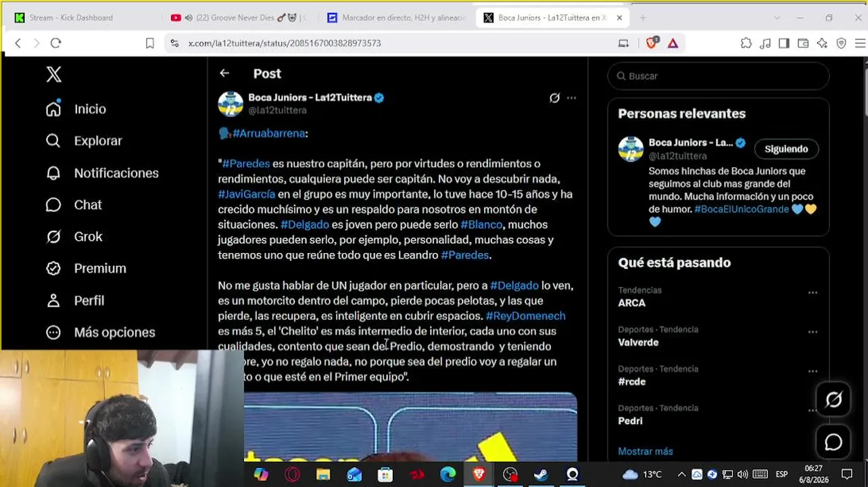Viewport: 868px width, 487px height.
Task: Open a new browser tab
Action: (x=643, y=18)
